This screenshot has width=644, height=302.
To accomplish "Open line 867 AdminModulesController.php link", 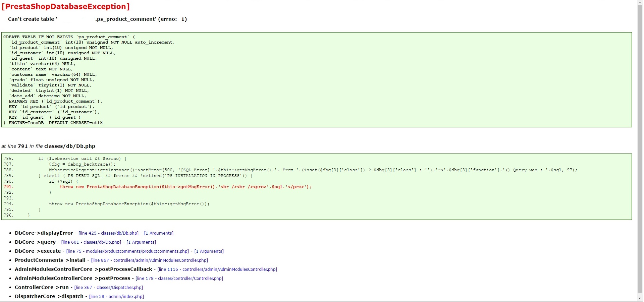I will 150,260.
